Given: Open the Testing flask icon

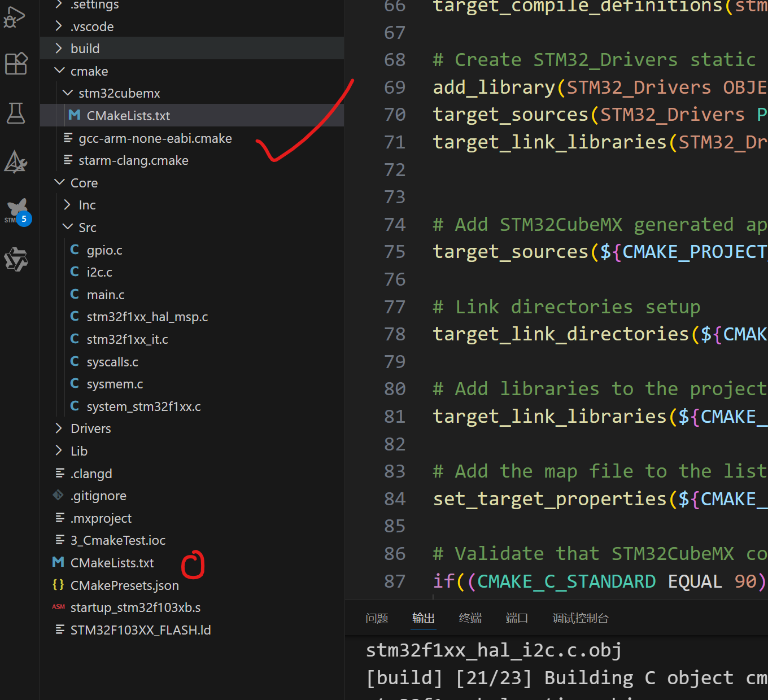Looking at the screenshot, I should [16, 113].
